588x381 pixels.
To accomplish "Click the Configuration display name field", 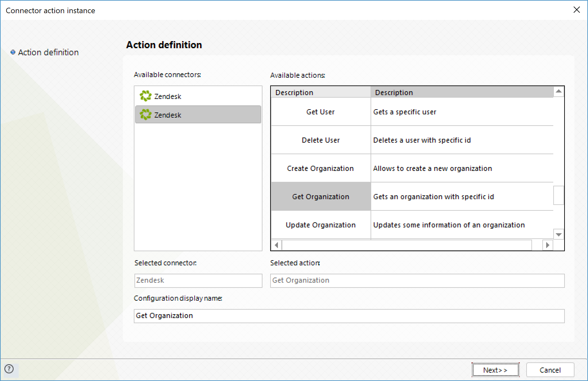I will tap(349, 316).
